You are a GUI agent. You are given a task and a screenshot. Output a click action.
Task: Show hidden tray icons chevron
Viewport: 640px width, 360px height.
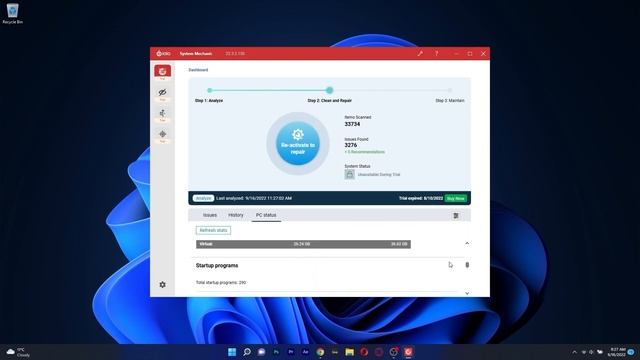pyautogui.click(x=575, y=352)
